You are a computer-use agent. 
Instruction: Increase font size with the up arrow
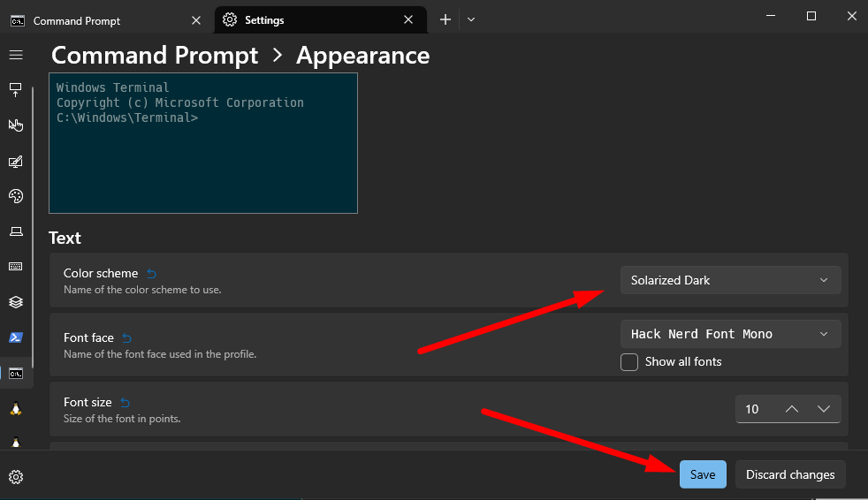[792, 409]
